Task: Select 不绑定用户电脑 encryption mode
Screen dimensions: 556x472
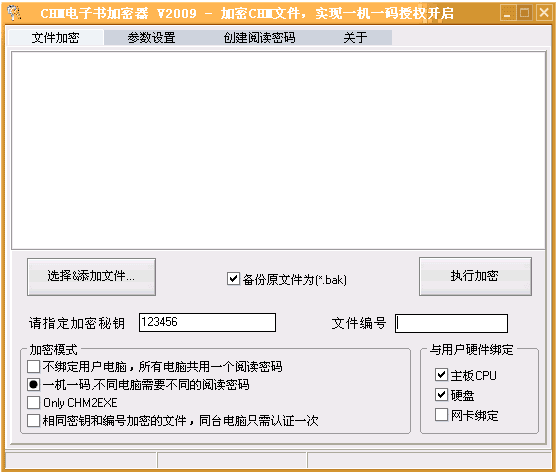Action: [33, 366]
